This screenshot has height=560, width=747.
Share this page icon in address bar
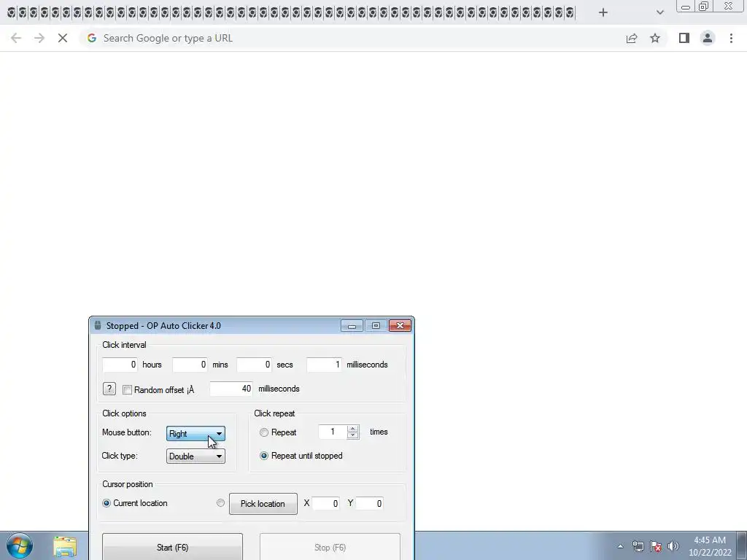click(x=632, y=38)
